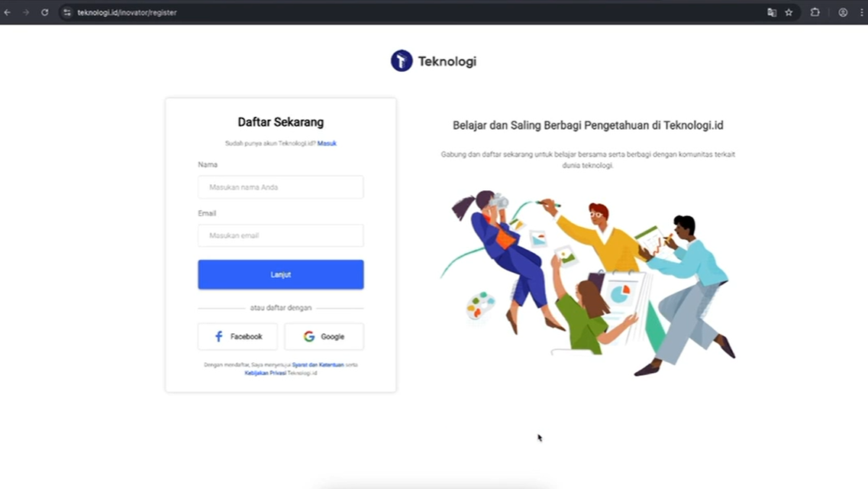Image resolution: width=868 pixels, height=489 pixels.
Task: Click the translate page icon
Action: (772, 12)
